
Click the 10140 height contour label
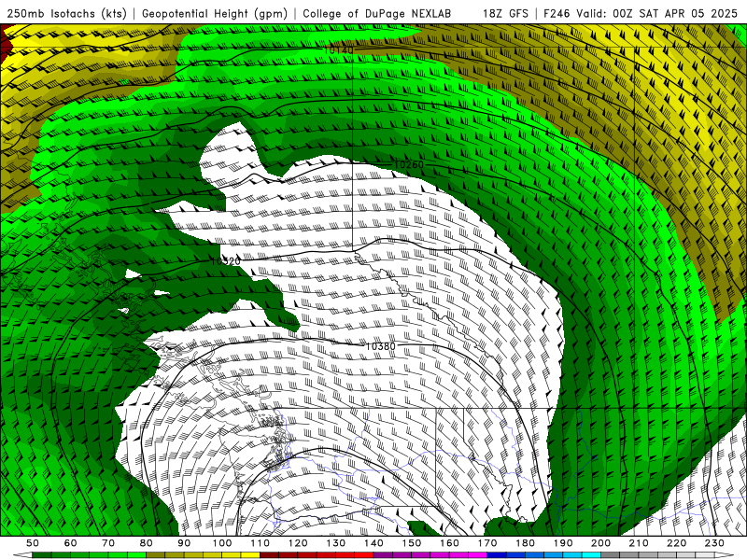[339, 50]
